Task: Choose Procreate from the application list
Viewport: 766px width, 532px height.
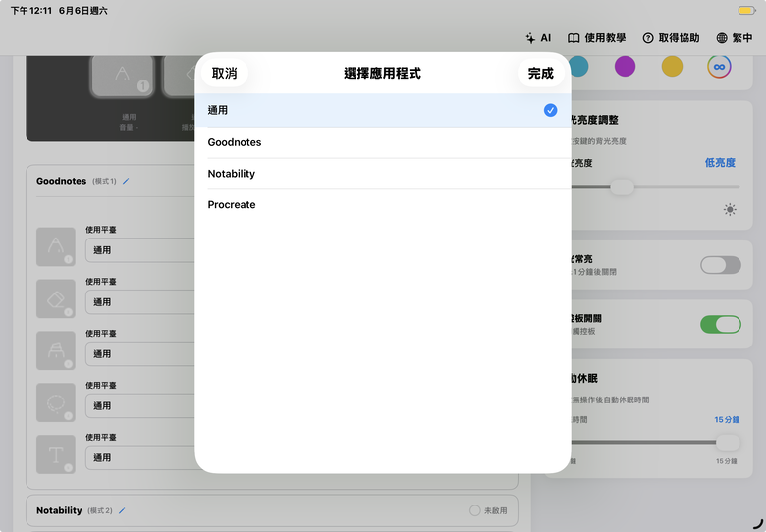Action: click(383, 205)
